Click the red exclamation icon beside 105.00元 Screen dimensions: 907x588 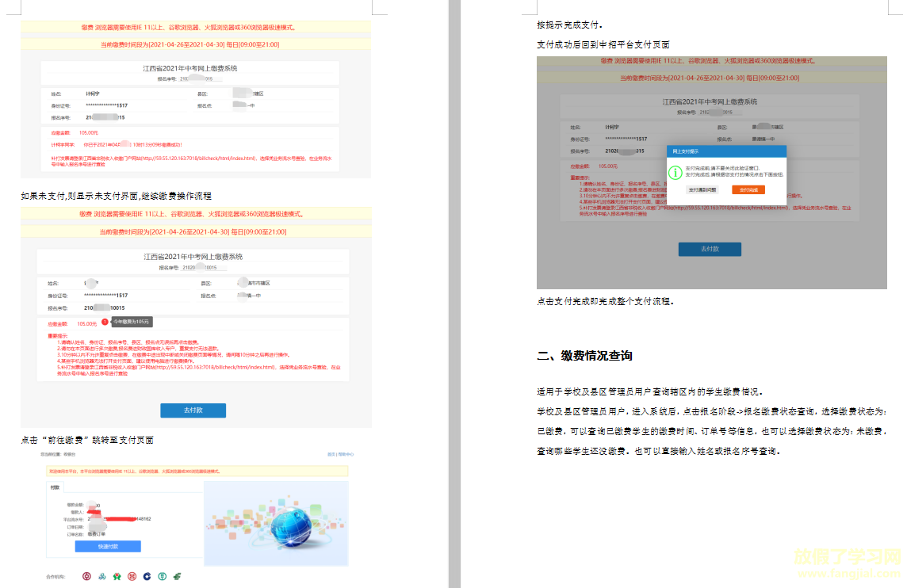pyautogui.click(x=105, y=323)
